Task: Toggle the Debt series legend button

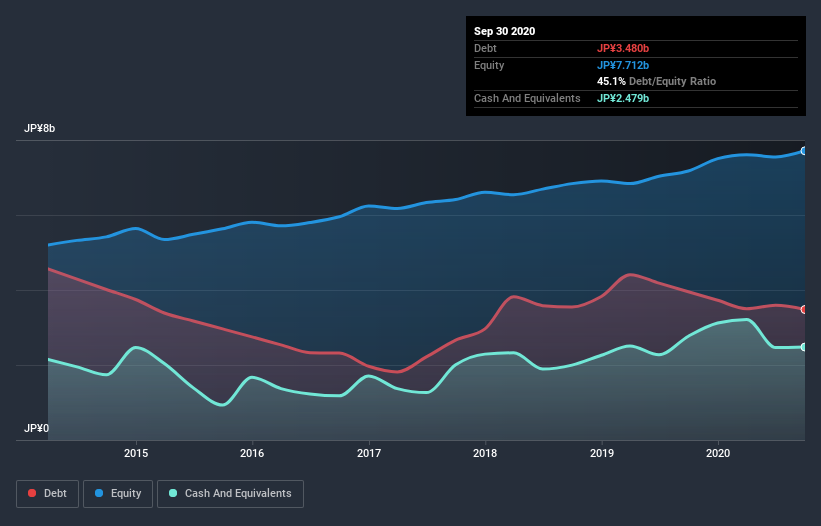Action: (x=47, y=494)
